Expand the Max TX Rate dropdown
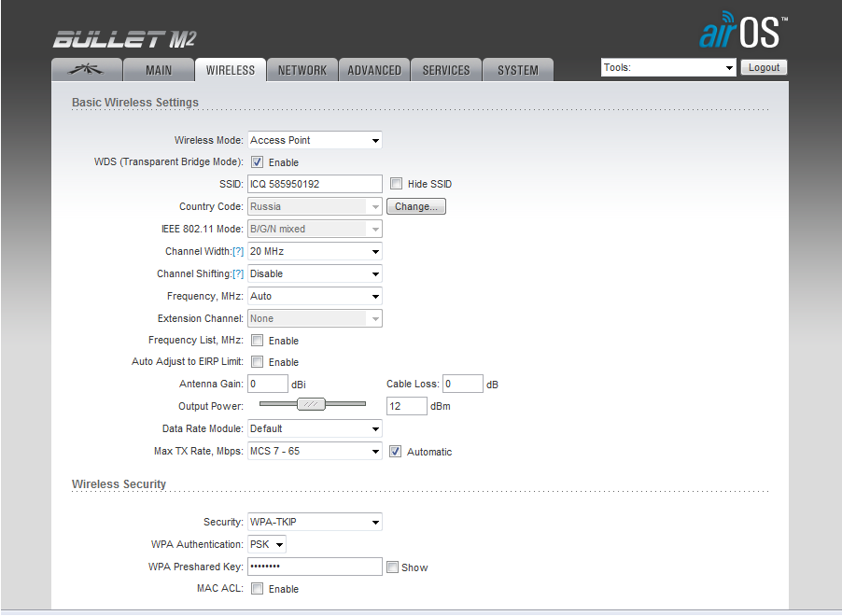 tap(315, 451)
